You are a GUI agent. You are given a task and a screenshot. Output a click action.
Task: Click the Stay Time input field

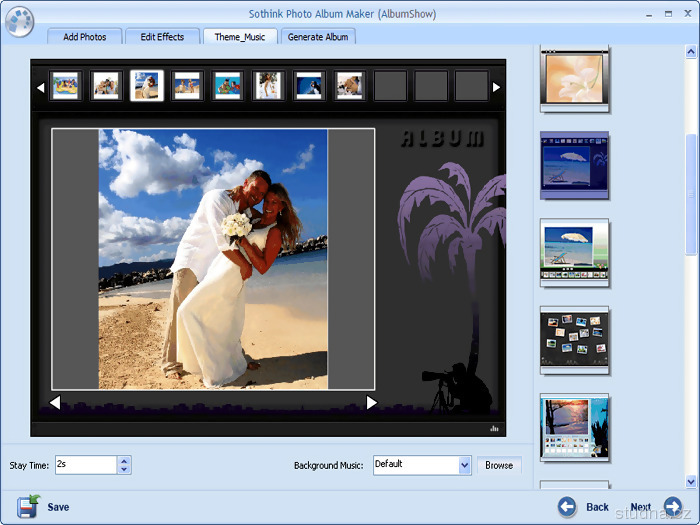click(85, 465)
